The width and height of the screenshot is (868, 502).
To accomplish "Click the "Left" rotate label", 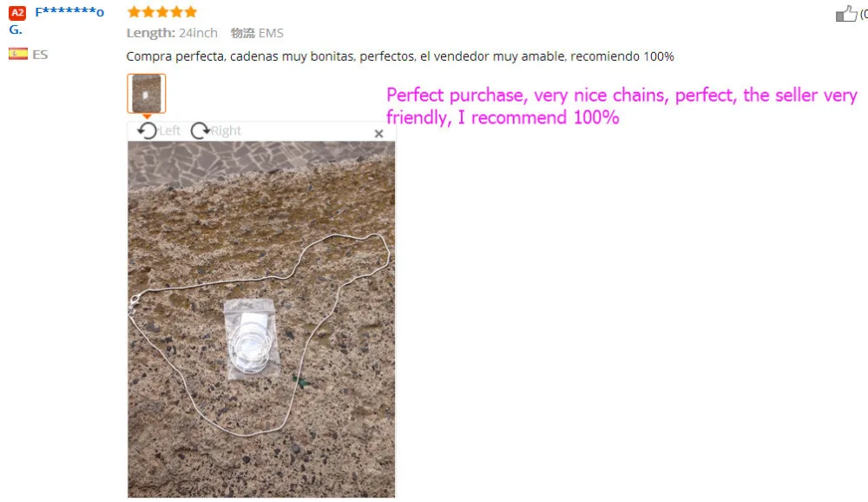I will 169,131.
